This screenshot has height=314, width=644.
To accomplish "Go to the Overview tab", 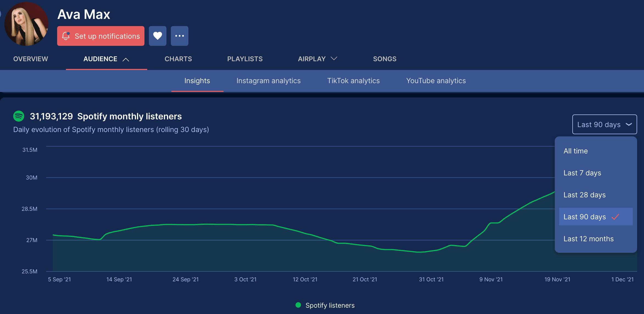I will [x=30, y=59].
